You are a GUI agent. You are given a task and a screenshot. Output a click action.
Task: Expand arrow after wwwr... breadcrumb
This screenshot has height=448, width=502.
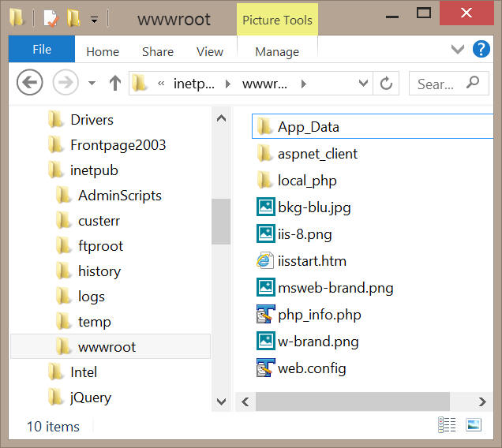(x=304, y=84)
